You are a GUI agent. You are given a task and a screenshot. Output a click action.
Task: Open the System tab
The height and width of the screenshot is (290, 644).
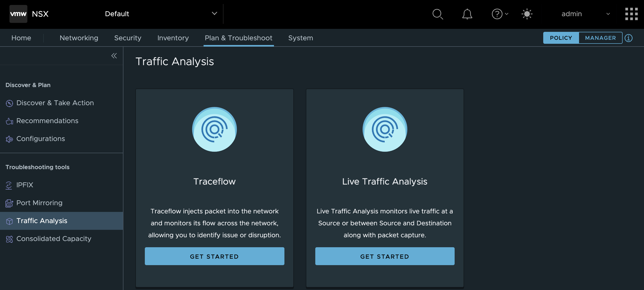point(300,38)
